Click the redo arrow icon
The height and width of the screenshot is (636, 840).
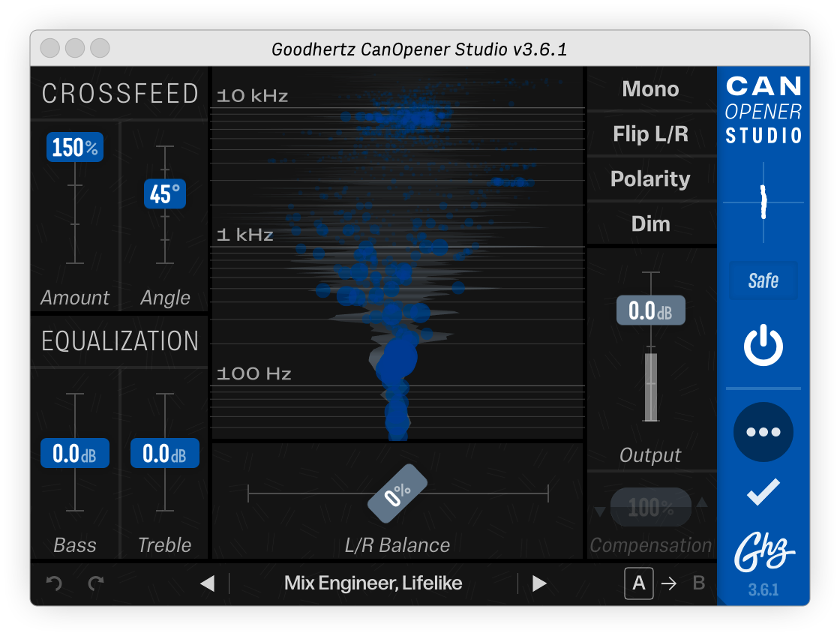click(97, 583)
